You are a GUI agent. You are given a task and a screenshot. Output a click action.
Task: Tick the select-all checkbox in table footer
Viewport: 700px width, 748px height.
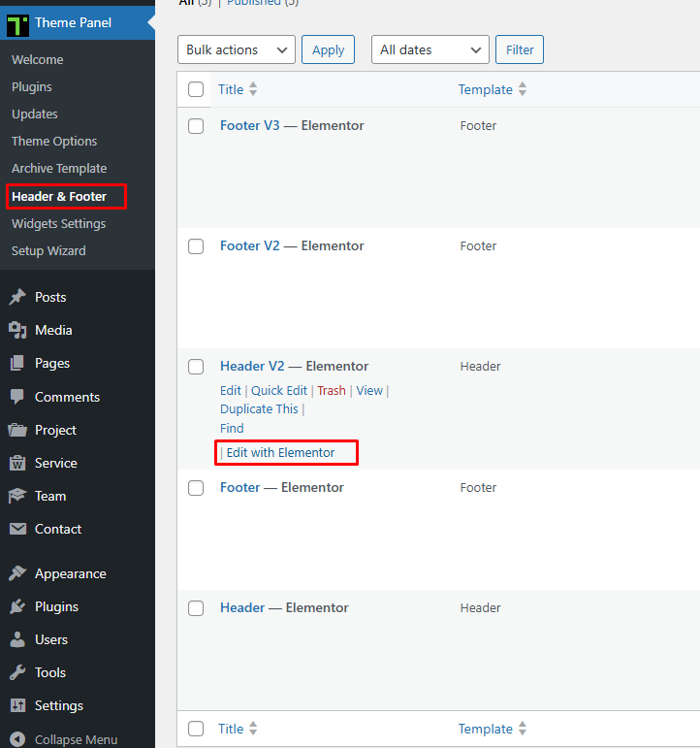[x=196, y=729]
